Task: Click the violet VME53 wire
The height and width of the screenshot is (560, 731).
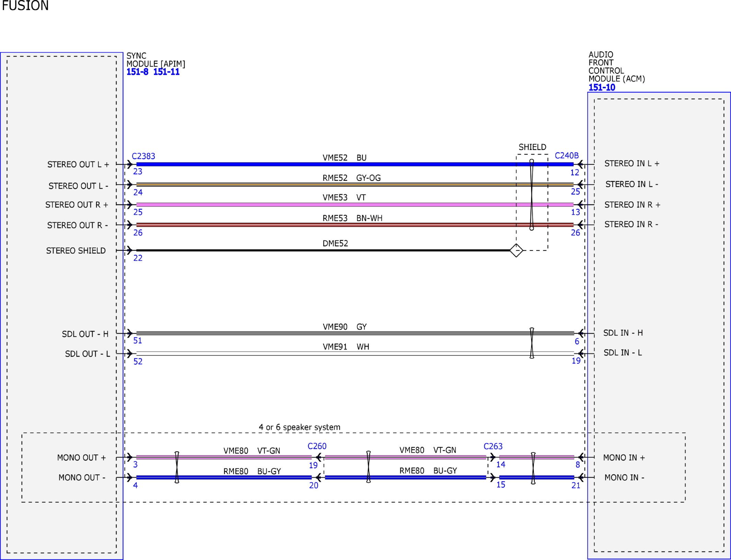Action: [355, 205]
